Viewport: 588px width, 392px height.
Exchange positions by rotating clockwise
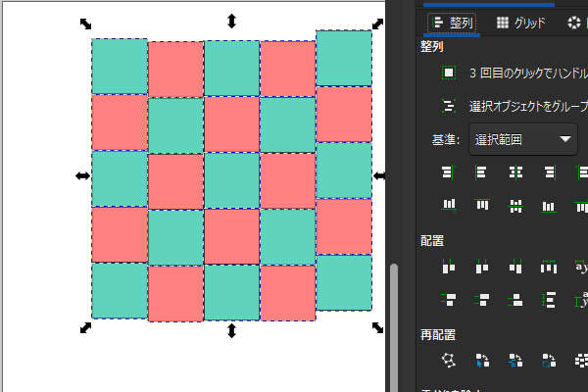549,360
